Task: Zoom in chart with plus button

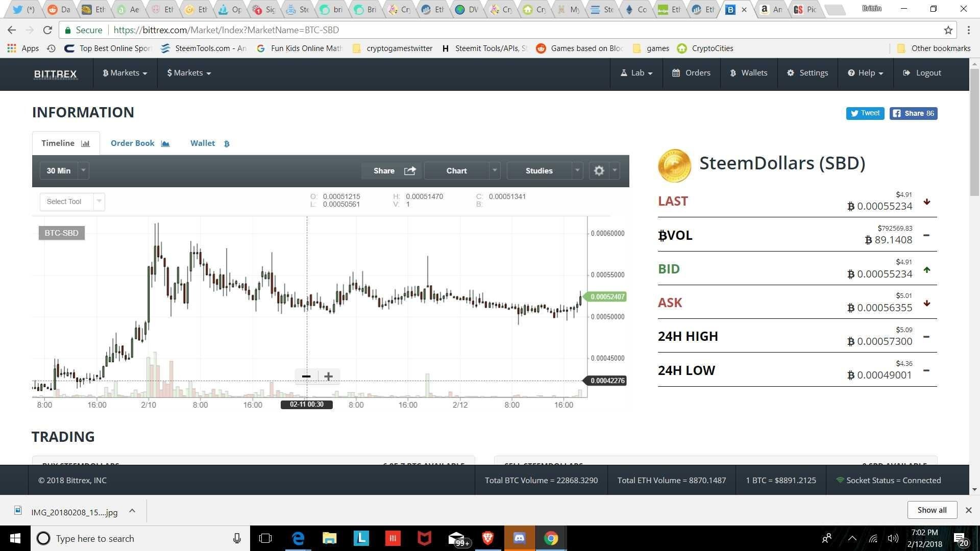Action: point(329,377)
